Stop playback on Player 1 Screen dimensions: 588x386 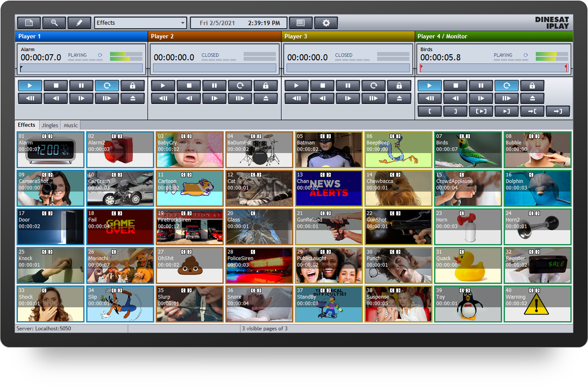coord(56,86)
